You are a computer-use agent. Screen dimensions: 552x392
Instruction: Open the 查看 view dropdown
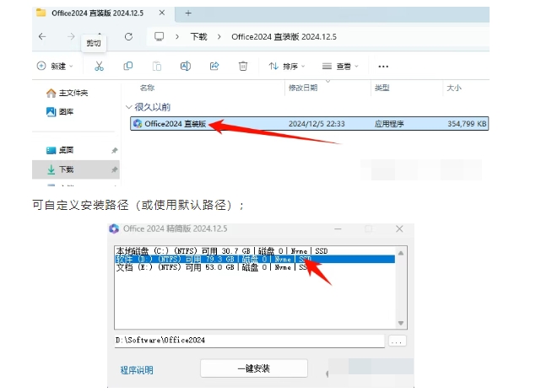(340, 66)
